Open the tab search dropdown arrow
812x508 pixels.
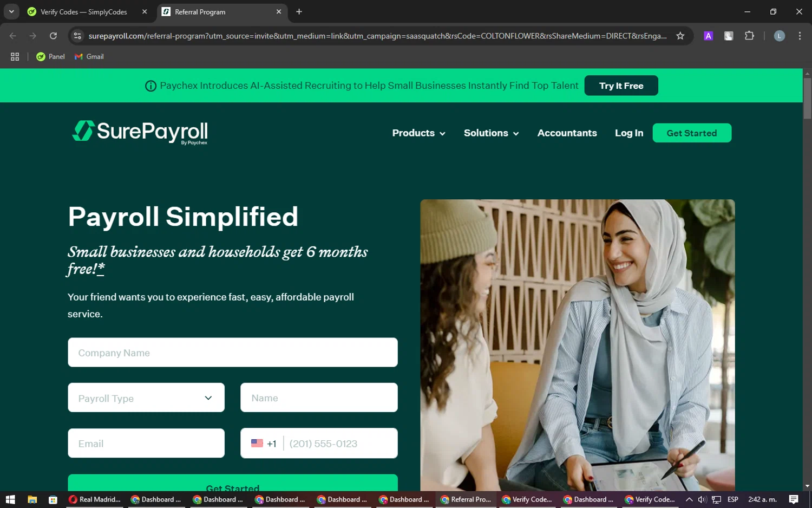pos(11,11)
